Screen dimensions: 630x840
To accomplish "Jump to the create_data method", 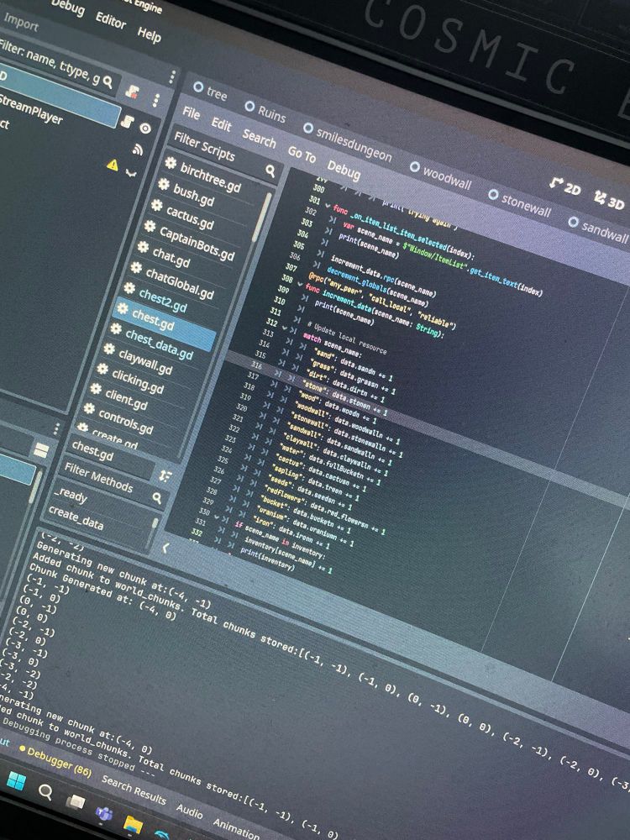I will [76, 518].
